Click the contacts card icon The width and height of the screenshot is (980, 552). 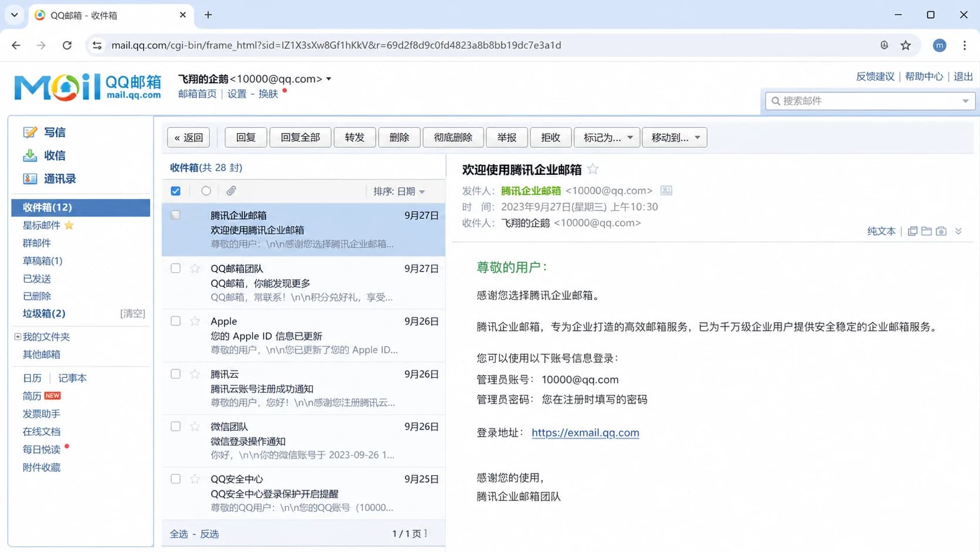(30, 179)
